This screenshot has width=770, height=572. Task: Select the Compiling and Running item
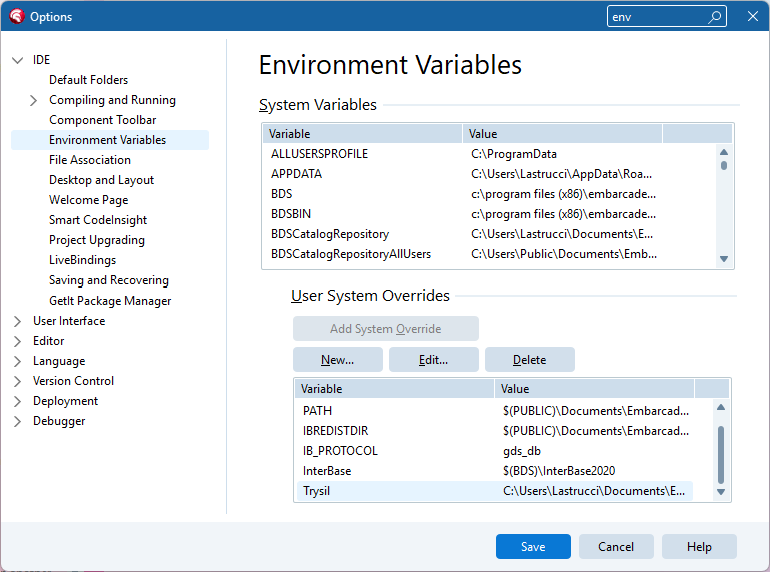[112, 100]
